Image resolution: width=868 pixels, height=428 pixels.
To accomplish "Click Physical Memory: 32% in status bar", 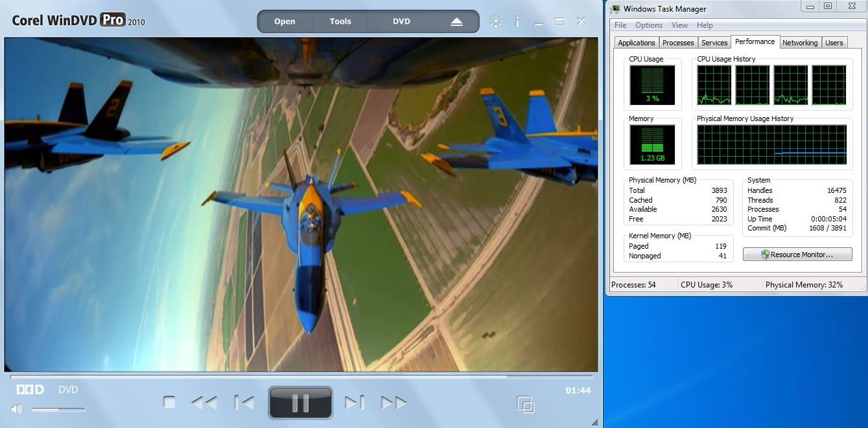I will click(804, 285).
